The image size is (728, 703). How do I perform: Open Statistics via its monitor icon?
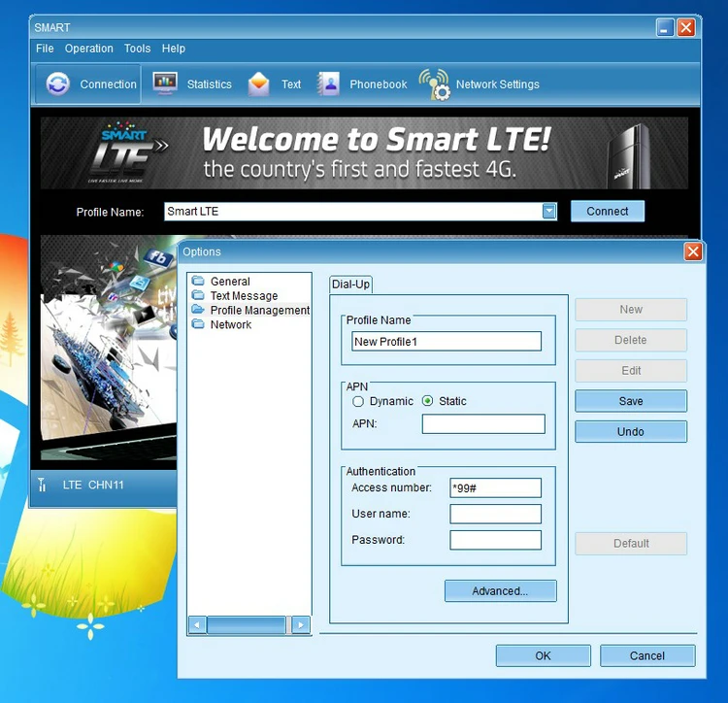point(165,84)
